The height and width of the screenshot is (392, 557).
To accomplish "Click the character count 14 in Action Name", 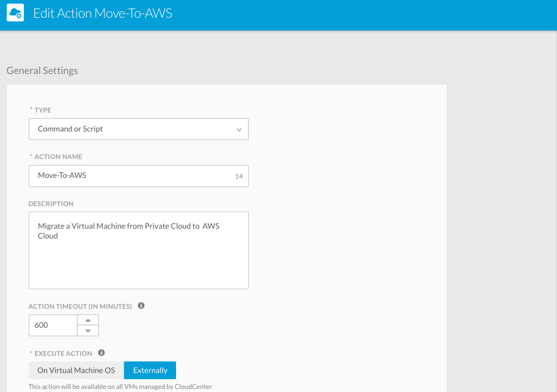I will [x=239, y=176].
